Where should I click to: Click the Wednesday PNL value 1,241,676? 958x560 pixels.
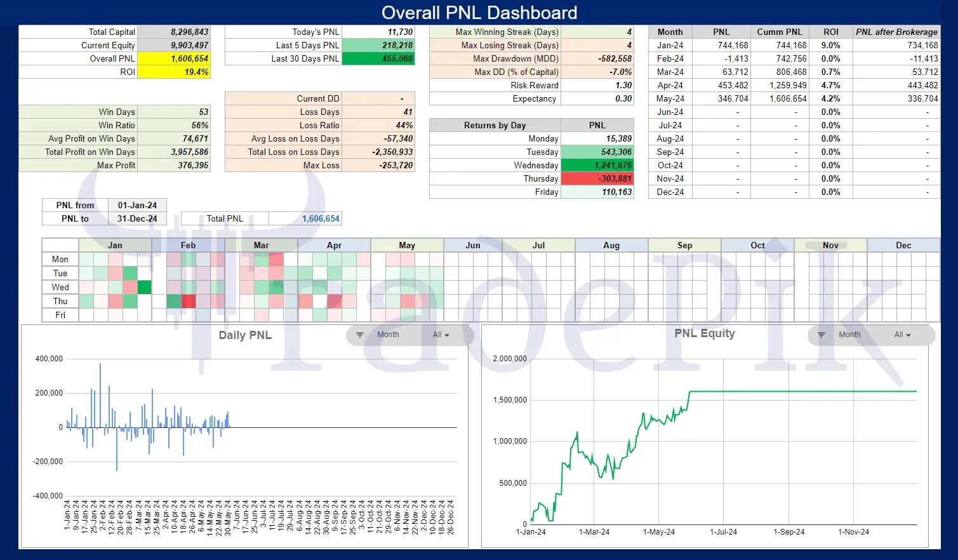pyautogui.click(x=597, y=165)
